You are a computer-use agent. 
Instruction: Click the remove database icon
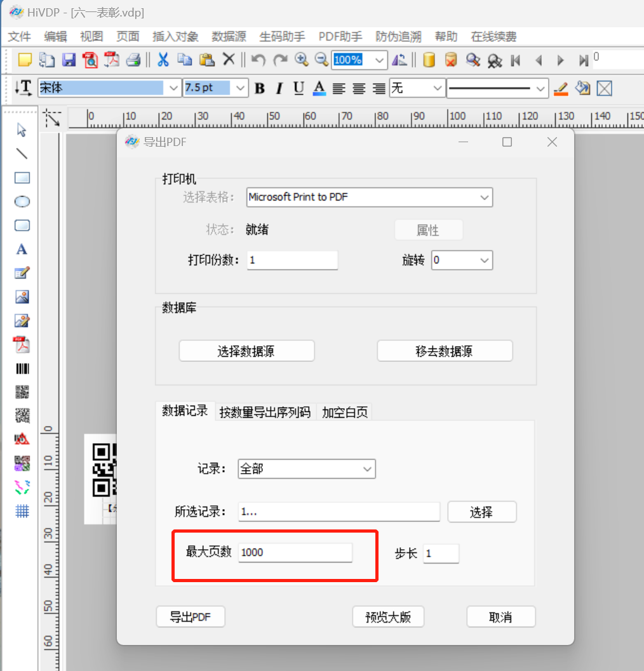(451, 60)
